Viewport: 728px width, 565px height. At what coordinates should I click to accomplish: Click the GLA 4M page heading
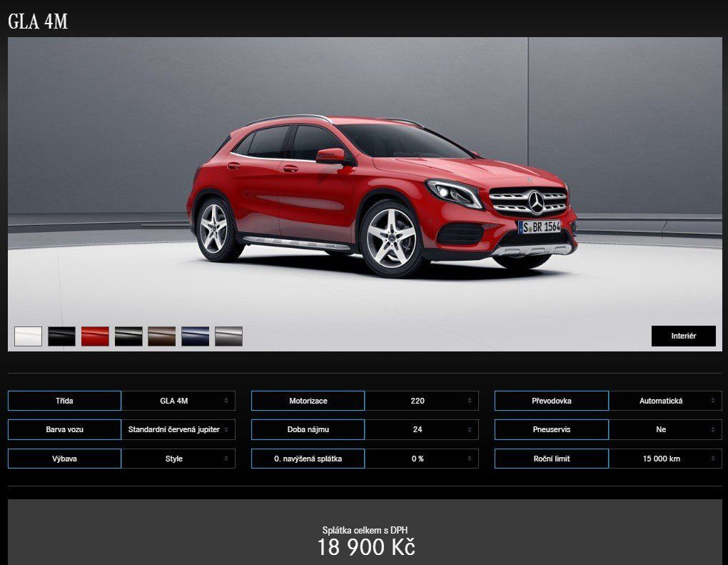point(38,22)
